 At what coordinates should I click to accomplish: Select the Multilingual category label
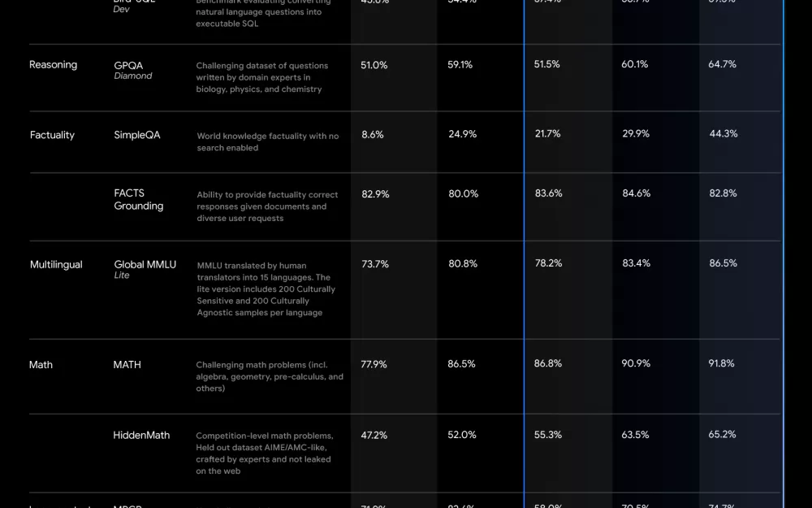click(56, 264)
